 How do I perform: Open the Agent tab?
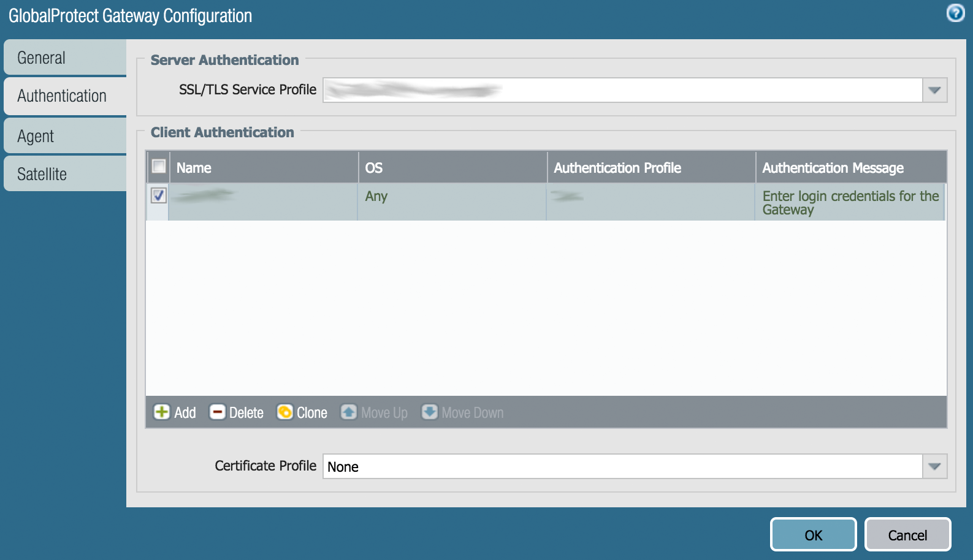point(65,136)
